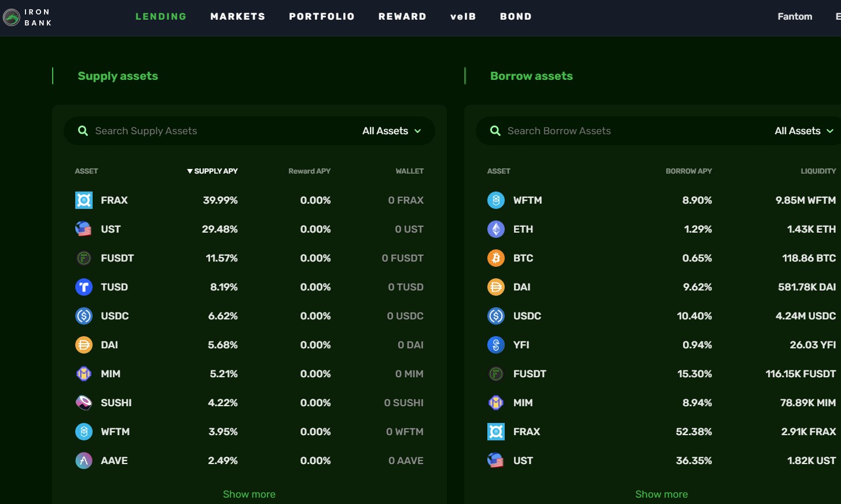Click the BTC icon in Borrow assets

click(x=496, y=258)
